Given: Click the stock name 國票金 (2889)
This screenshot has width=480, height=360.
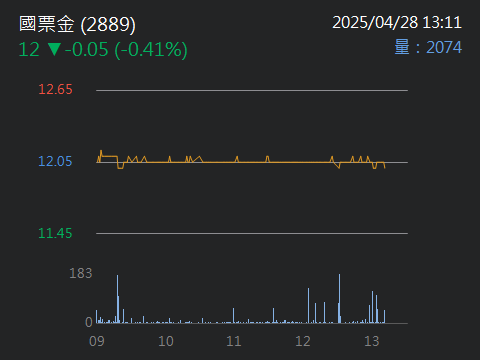Looking at the screenshot, I should [x=77, y=24].
